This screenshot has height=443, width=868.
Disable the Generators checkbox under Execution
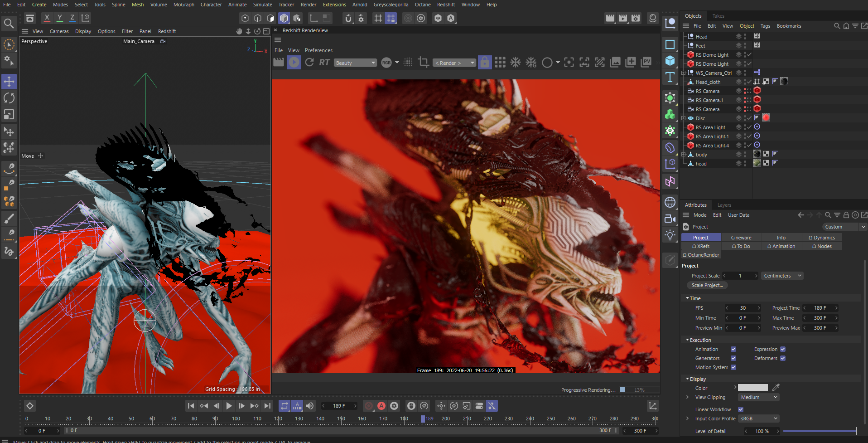[733, 358]
